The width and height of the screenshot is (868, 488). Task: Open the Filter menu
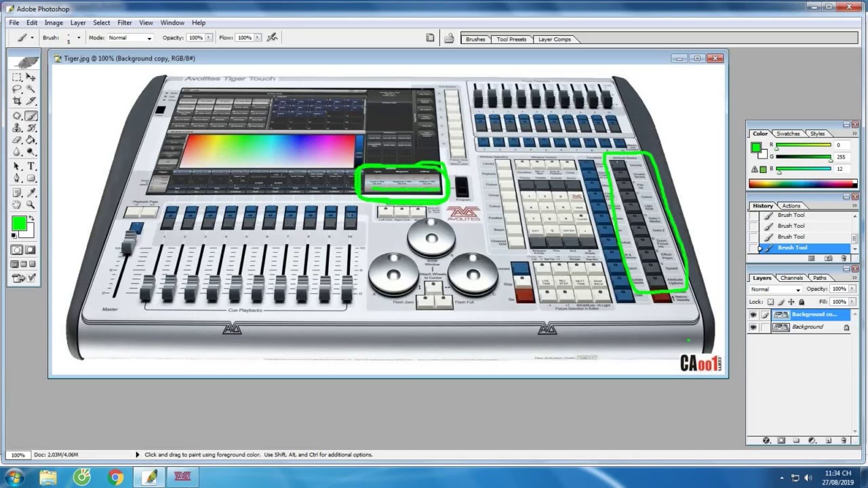coord(125,22)
